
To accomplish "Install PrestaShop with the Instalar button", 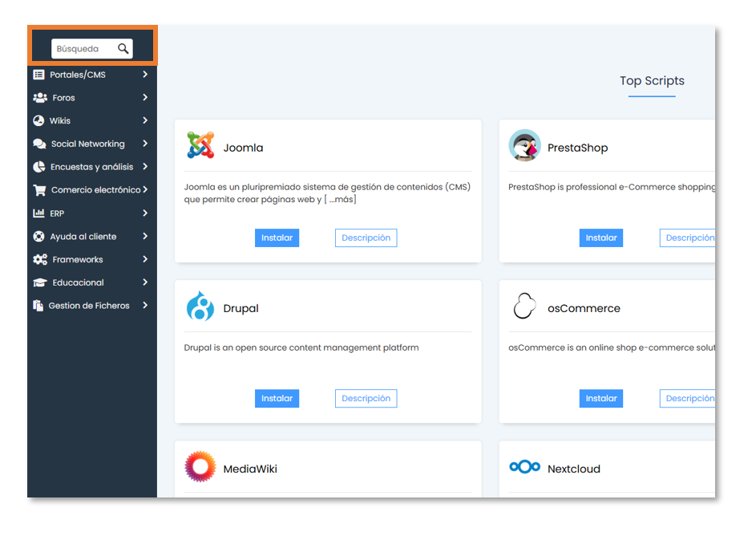I will coord(601,238).
